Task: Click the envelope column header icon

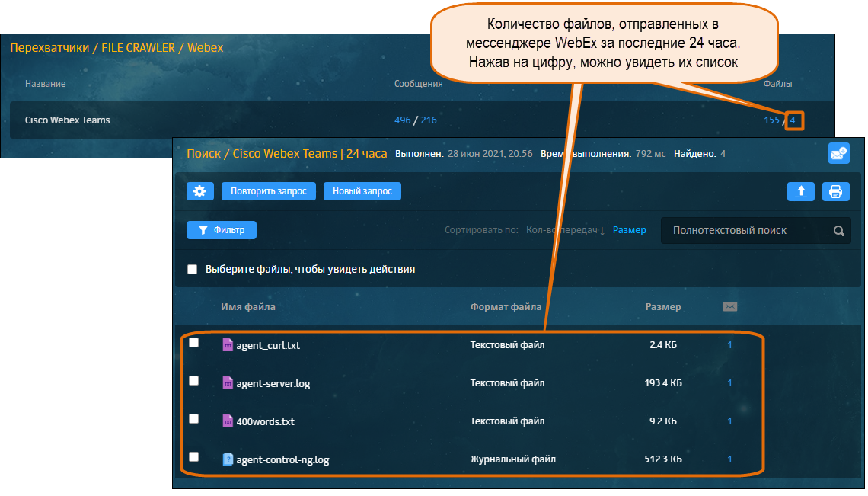Action: [x=729, y=306]
